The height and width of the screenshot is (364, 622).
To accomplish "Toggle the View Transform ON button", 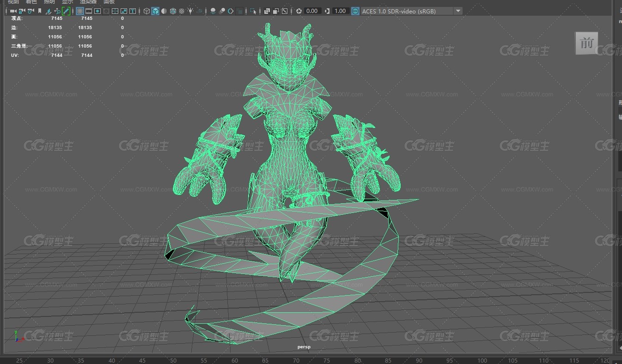I will (355, 11).
